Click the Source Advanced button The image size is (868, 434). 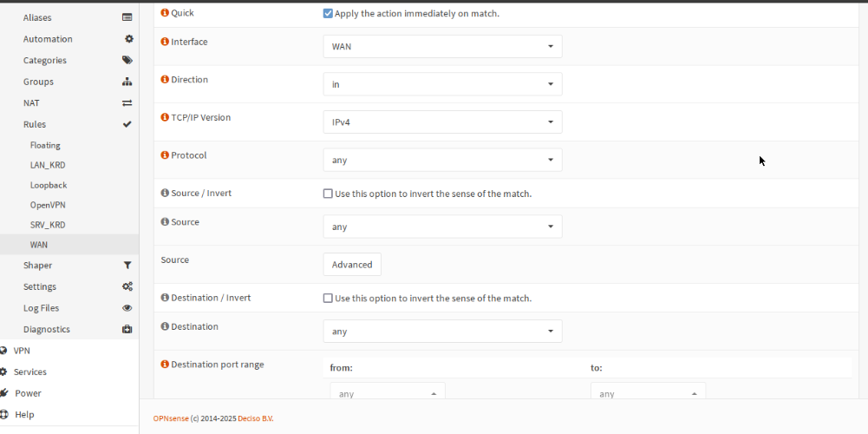click(352, 265)
